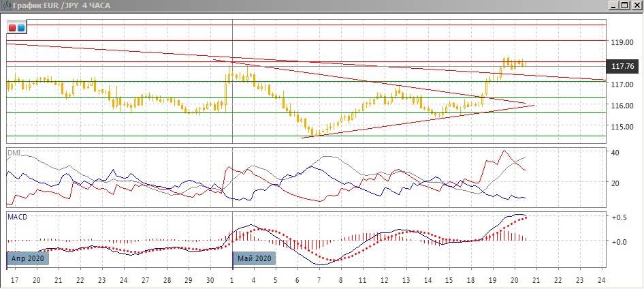Click date 7 on the time axis
This screenshot has height=289, width=644.
tap(319, 280)
